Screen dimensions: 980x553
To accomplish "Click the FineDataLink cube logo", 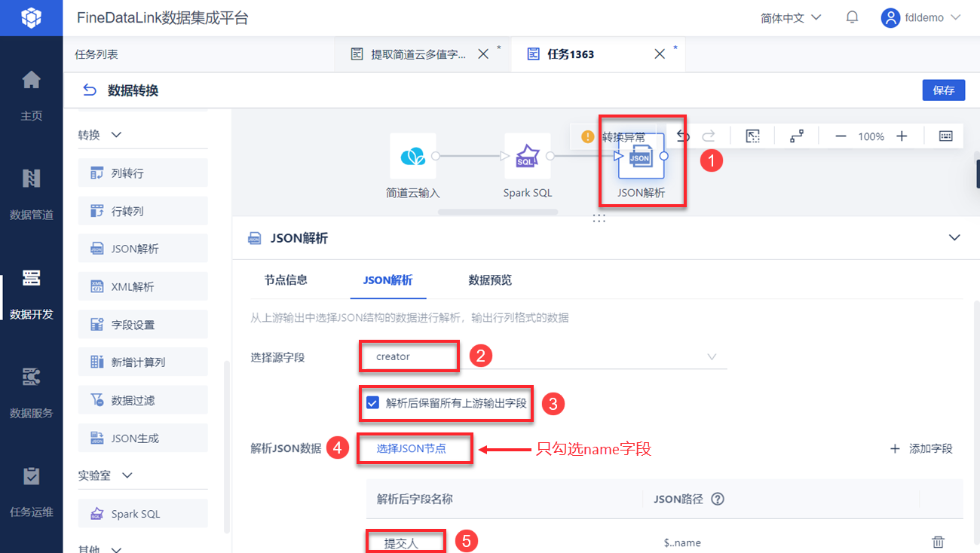I will [31, 17].
